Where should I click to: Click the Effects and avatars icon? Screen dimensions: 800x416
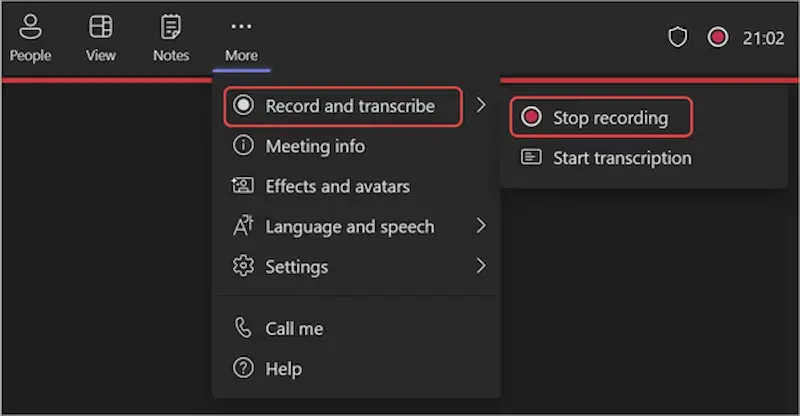click(243, 186)
